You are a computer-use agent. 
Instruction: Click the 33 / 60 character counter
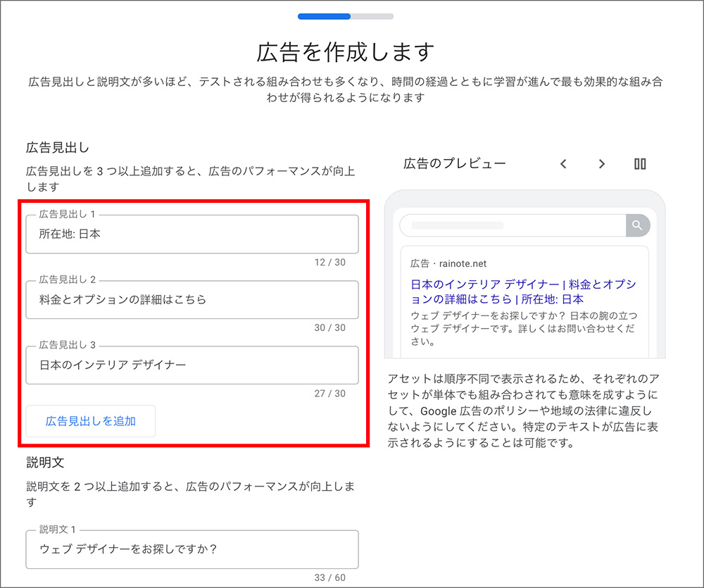(330, 577)
